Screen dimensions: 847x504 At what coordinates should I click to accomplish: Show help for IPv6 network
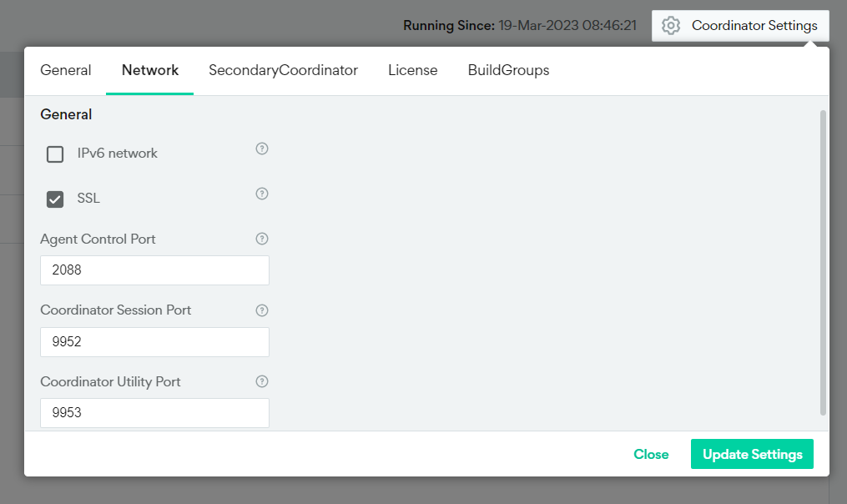coord(262,149)
